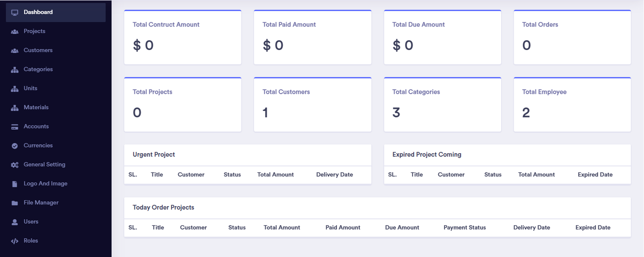The height and width of the screenshot is (257, 644).
Task: Open the Users menu item
Action: coord(31,222)
